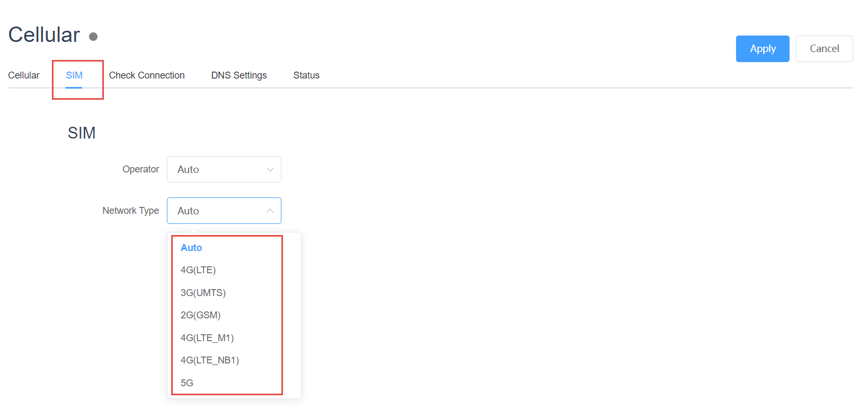Viewport: 868px width, 408px height.
Task: Choose 4G(LTE) network type option
Action: [198, 270]
